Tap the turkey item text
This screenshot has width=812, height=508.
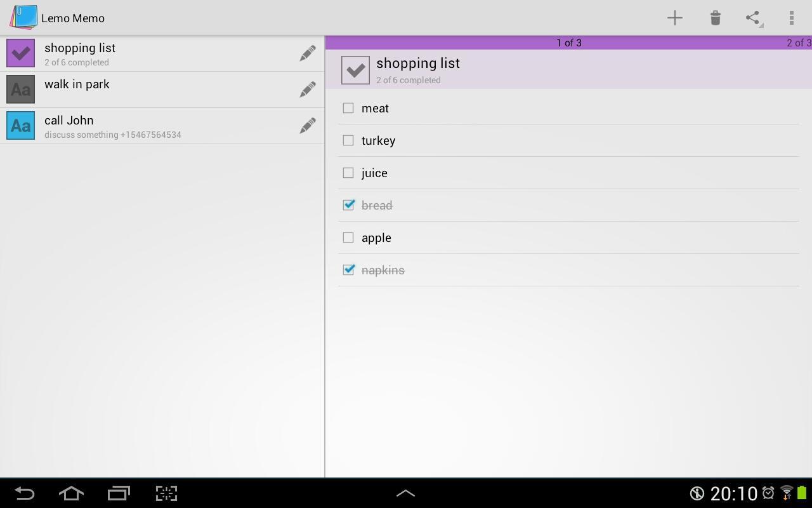(378, 141)
